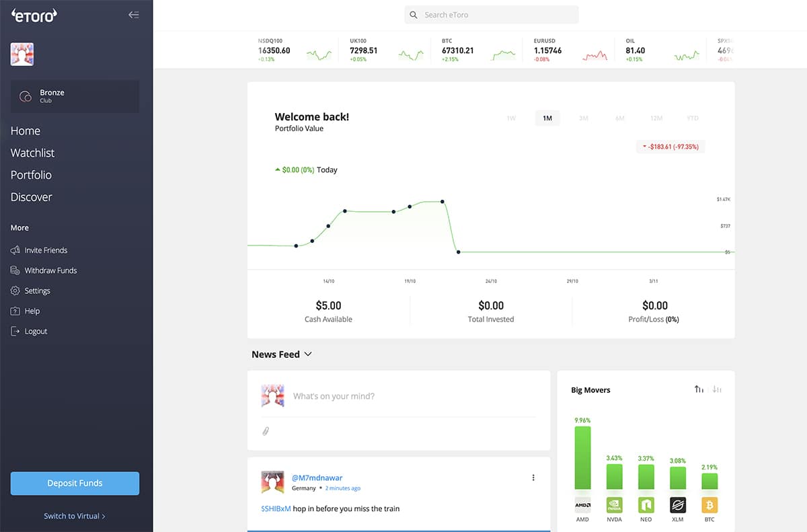Click the avatar beside the post box

[272, 396]
